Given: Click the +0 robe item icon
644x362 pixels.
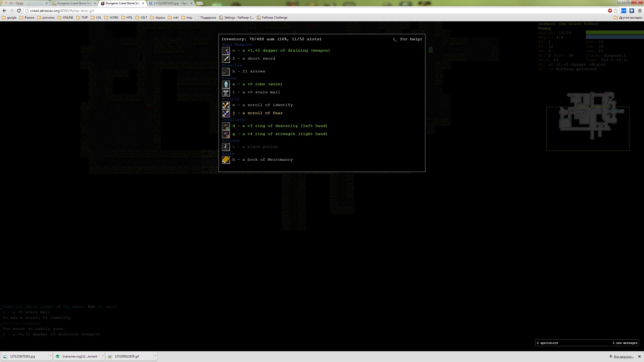Looking at the screenshot, I should tap(226, 84).
